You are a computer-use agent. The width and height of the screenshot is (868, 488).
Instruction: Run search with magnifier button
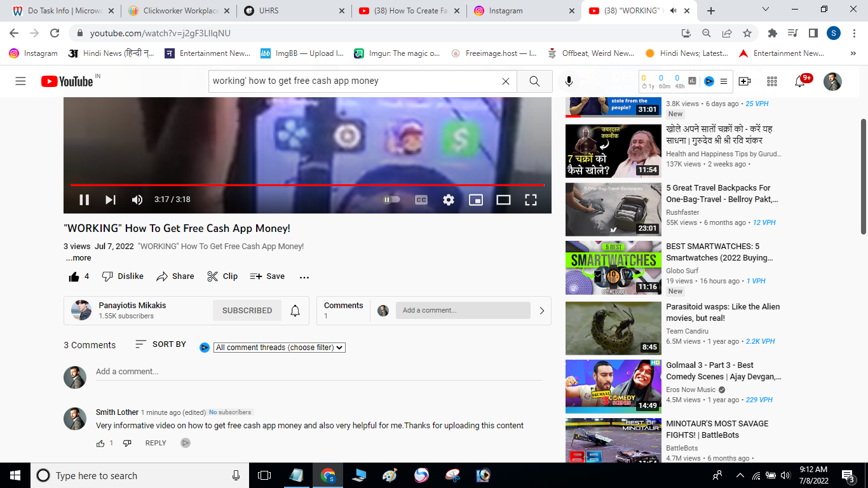tap(534, 81)
